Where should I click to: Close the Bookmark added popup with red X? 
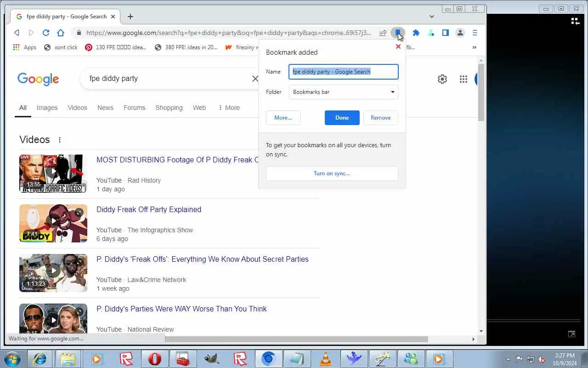[x=398, y=46]
